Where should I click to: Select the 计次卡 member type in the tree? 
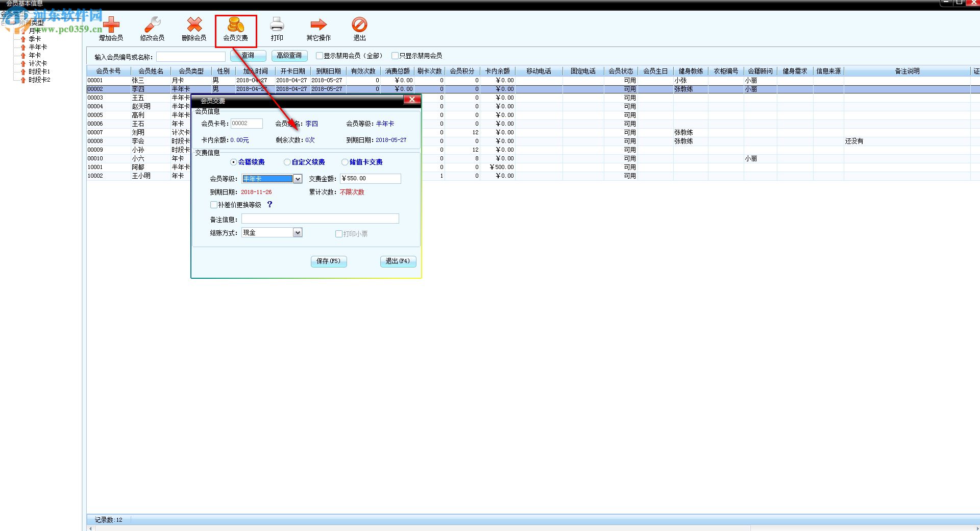(x=38, y=63)
